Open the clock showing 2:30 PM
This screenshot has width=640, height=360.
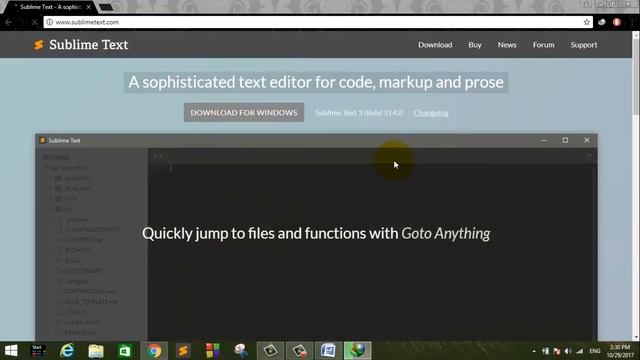pyautogui.click(x=620, y=351)
